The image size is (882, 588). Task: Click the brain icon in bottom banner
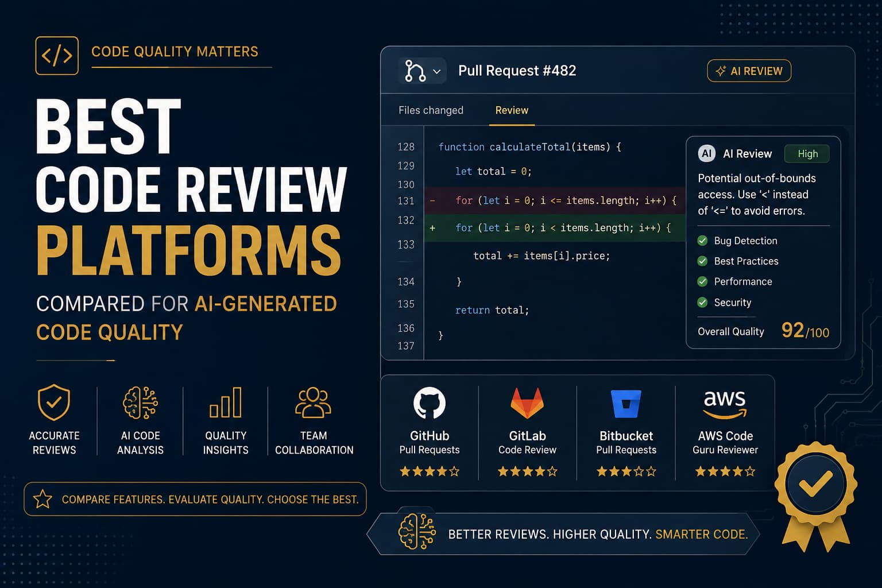416,532
